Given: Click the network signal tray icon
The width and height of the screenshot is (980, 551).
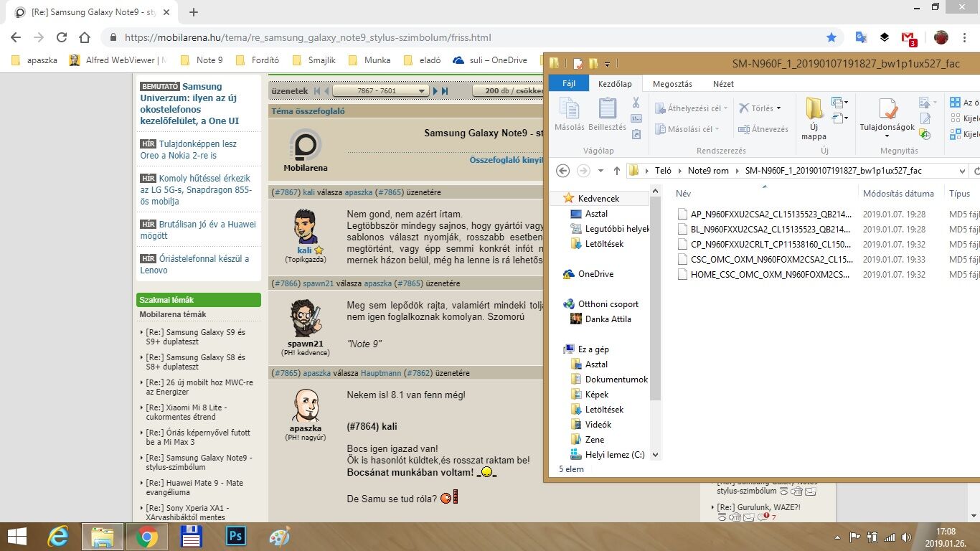Looking at the screenshot, I should (x=890, y=537).
